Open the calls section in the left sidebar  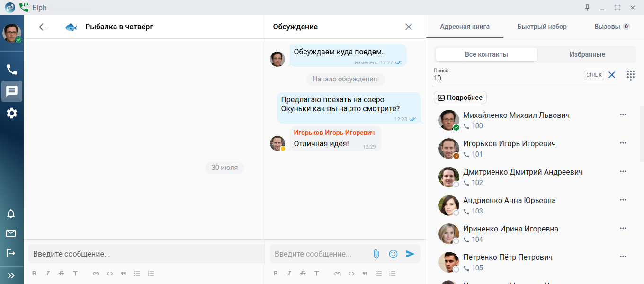(x=12, y=70)
